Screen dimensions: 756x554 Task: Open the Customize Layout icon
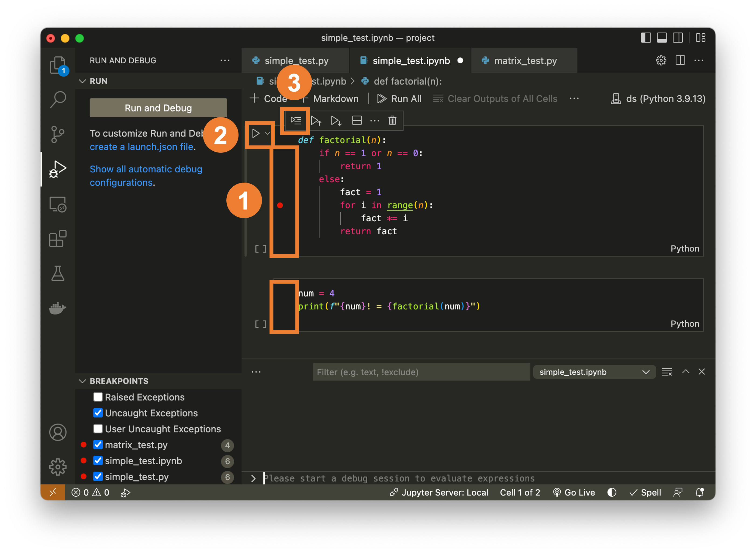pyautogui.click(x=701, y=37)
